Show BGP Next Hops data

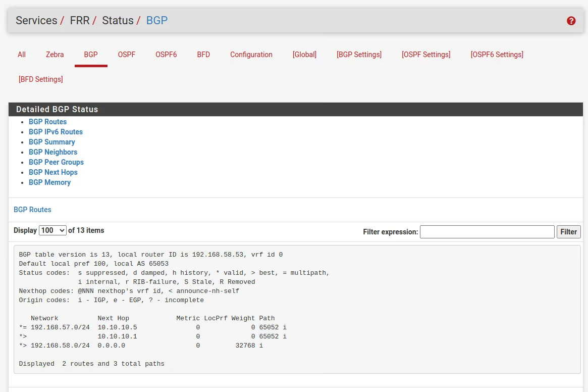[53, 172]
